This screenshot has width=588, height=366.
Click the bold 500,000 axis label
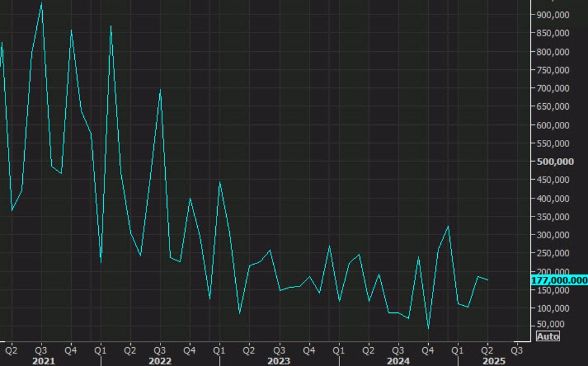tap(556, 161)
